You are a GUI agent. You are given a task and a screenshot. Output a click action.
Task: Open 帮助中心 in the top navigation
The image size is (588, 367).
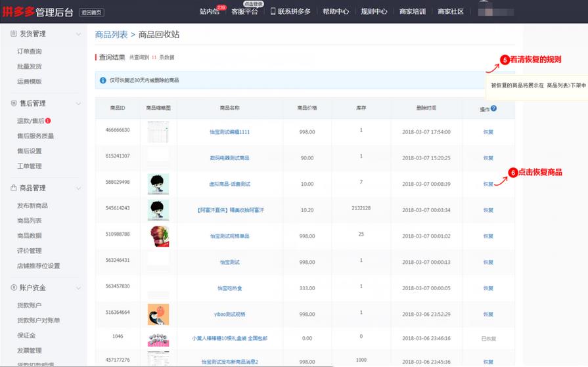pos(336,12)
